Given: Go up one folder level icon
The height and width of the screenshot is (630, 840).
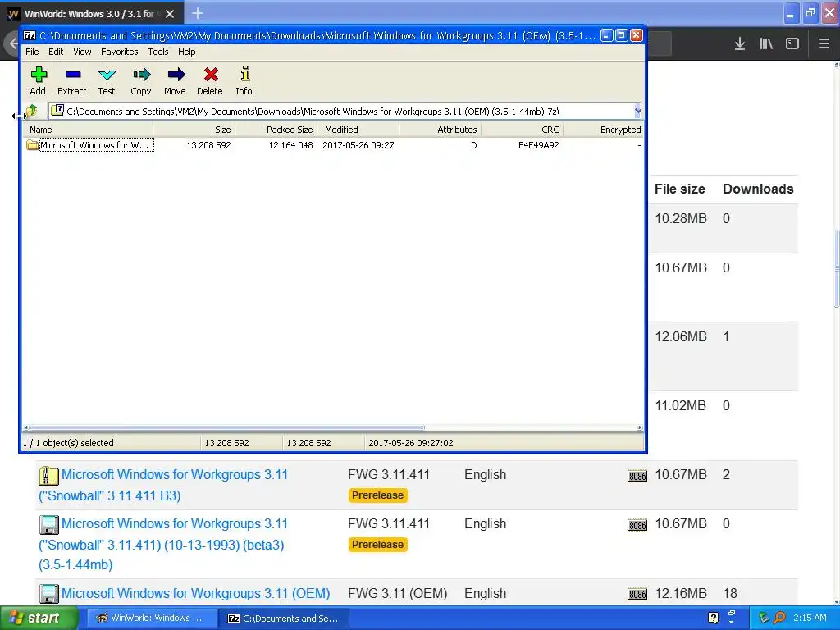Looking at the screenshot, I should (x=32, y=111).
